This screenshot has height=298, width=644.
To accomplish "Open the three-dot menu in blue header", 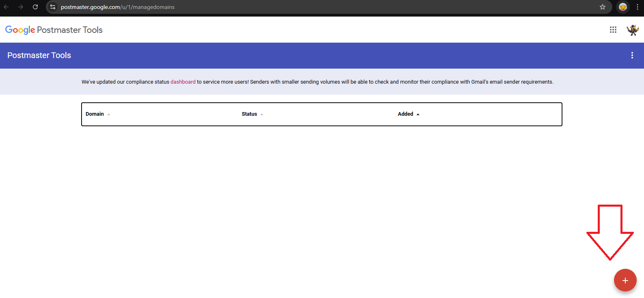I will [632, 55].
